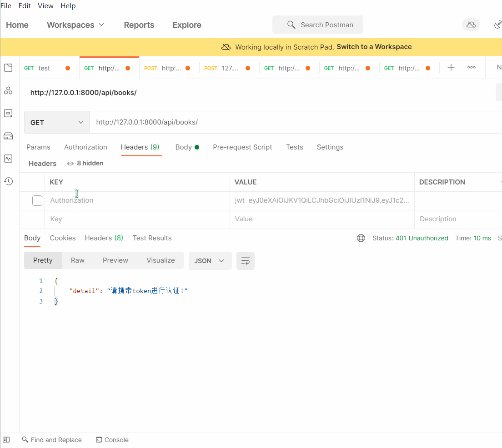Open the Raw response view tab
The width and height of the screenshot is (502, 448).
pos(77,260)
